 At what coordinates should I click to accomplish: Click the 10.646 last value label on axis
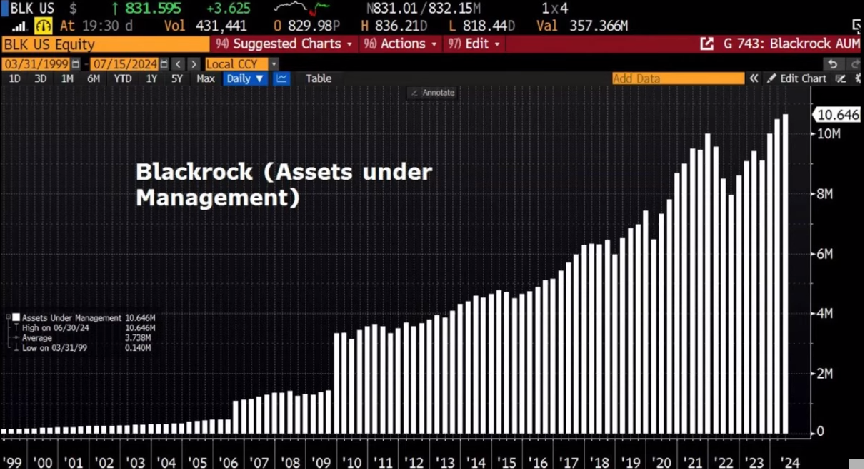[838, 115]
